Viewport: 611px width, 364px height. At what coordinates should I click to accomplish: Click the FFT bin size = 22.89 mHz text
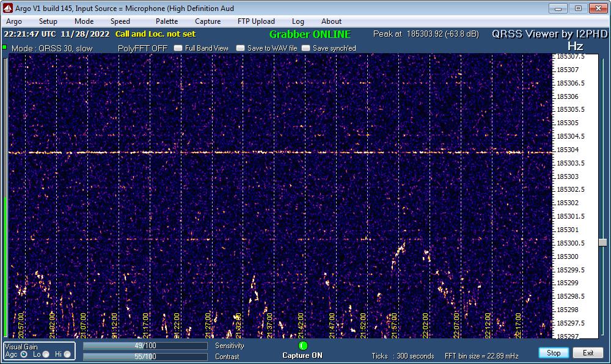point(481,356)
